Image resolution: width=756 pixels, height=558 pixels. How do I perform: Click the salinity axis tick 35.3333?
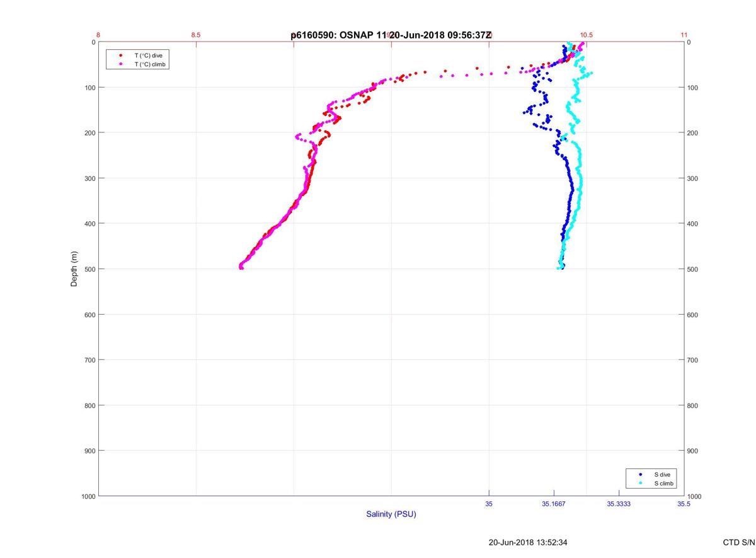pyautogui.click(x=619, y=504)
